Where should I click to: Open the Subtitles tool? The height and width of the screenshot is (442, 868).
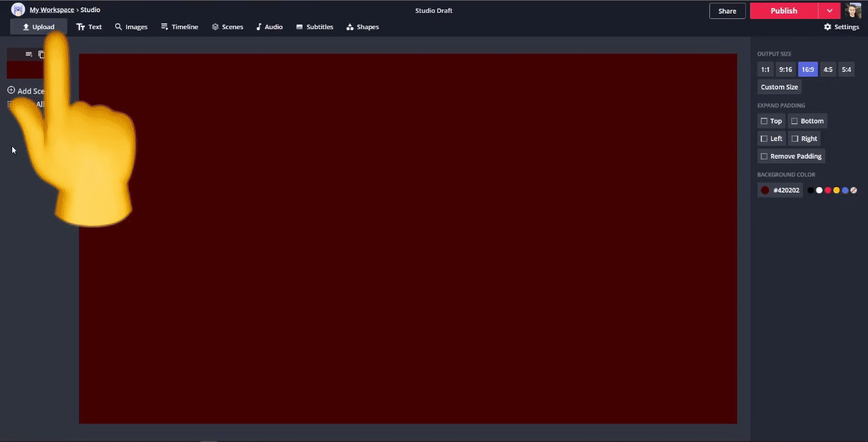click(315, 27)
